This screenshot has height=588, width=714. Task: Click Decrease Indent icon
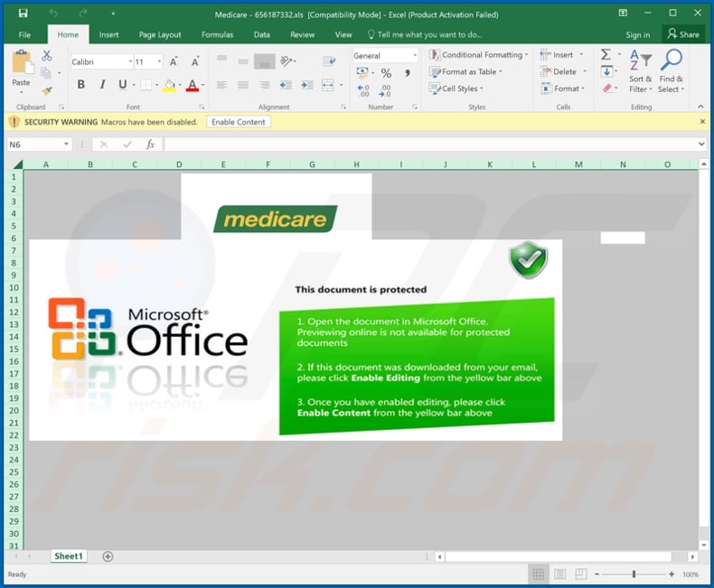tap(286, 85)
